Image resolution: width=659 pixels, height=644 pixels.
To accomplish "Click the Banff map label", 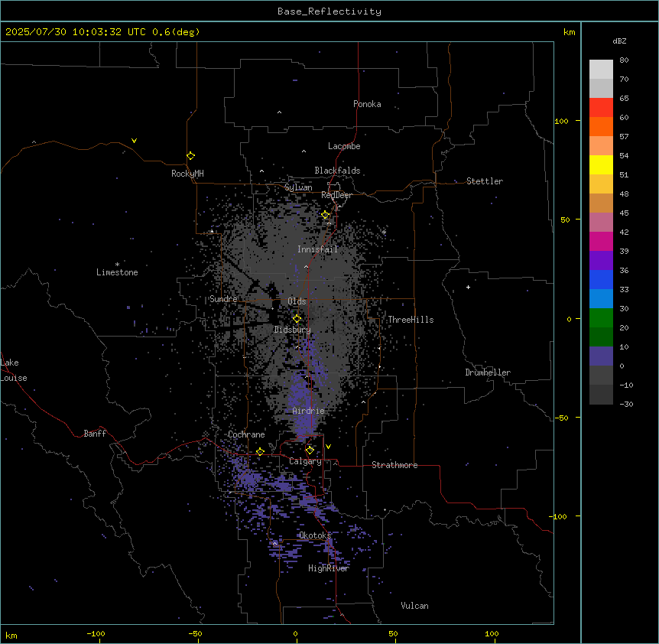I will tap(95, 434).
